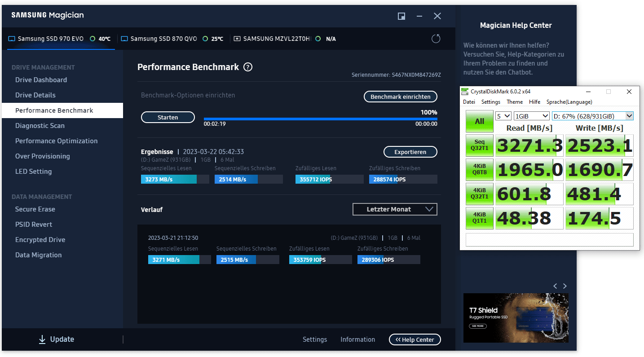Click the Samsung SSD 870 QVO drive icon
Image resolution: width=644 pixels, height=357 pixels.
(x=124, y=39)
